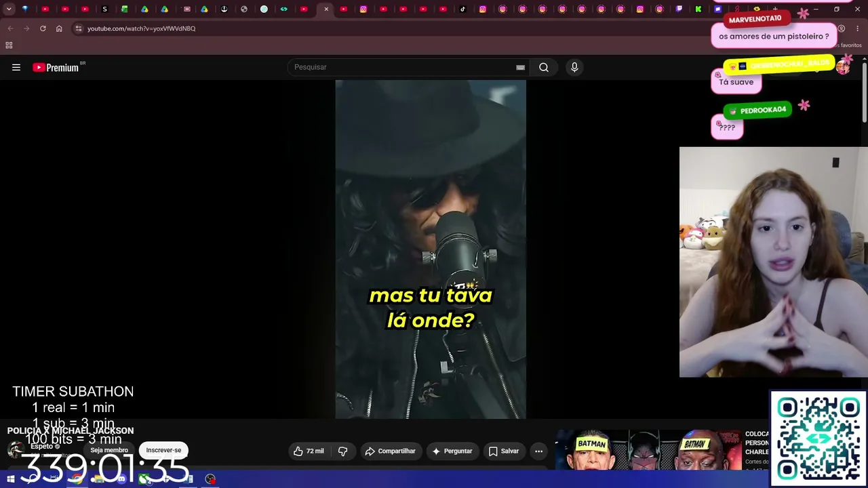Open the Espeto channel name link
Viewport: 868px width, 488px height.
point(42,447)
